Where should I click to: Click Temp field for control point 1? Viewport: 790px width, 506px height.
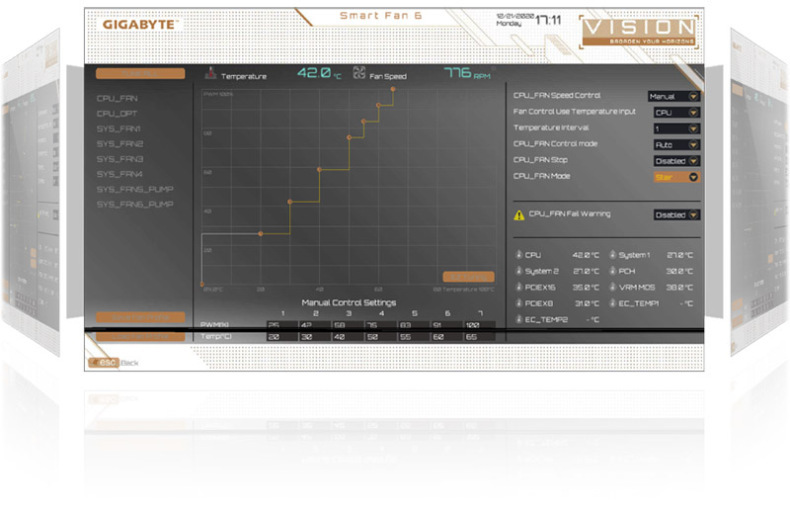click(282, 337)
